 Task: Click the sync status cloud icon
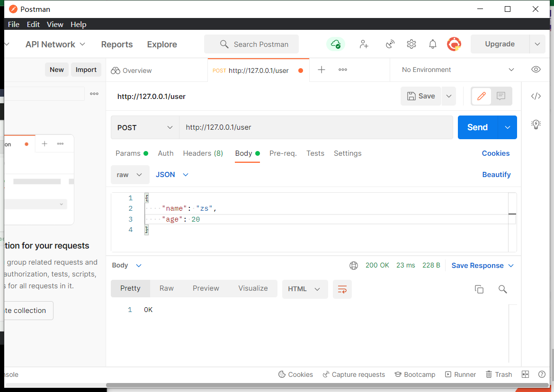(335, 44)
